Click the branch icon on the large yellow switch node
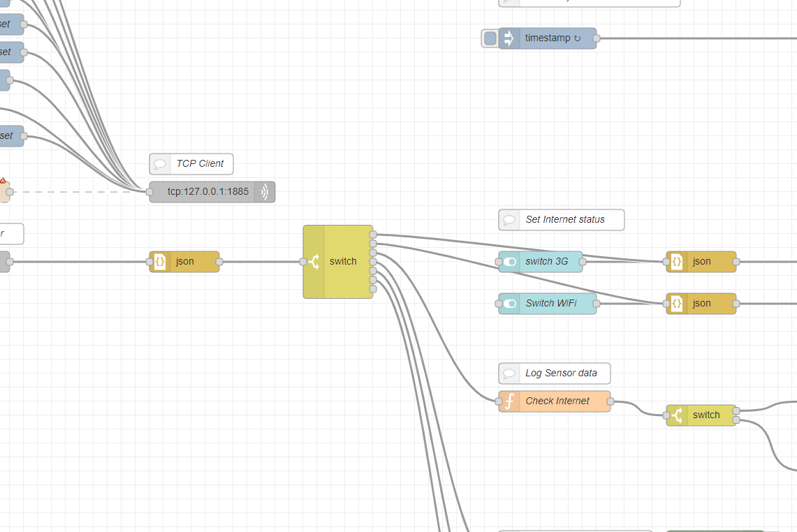This screenshot has width=797, height=532. (315, 261)
